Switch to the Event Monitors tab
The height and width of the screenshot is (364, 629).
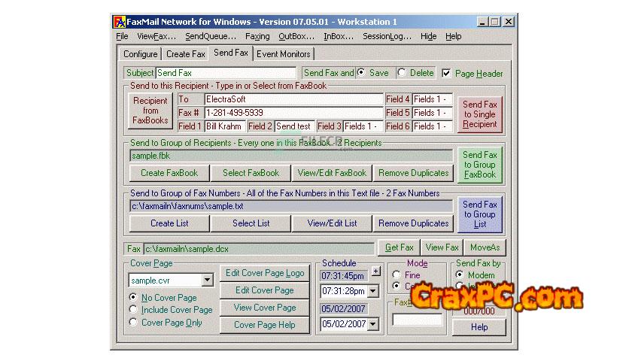[283, 54]
